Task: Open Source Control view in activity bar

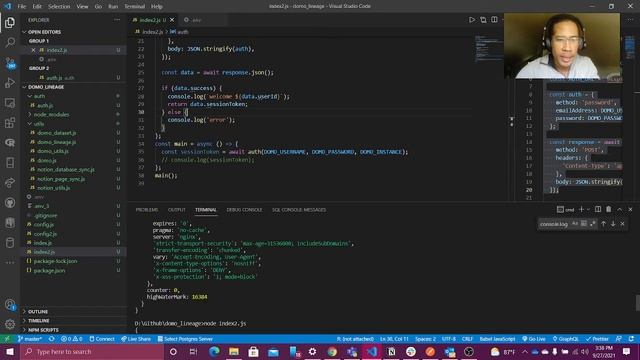Action: [x=10, y=63]
